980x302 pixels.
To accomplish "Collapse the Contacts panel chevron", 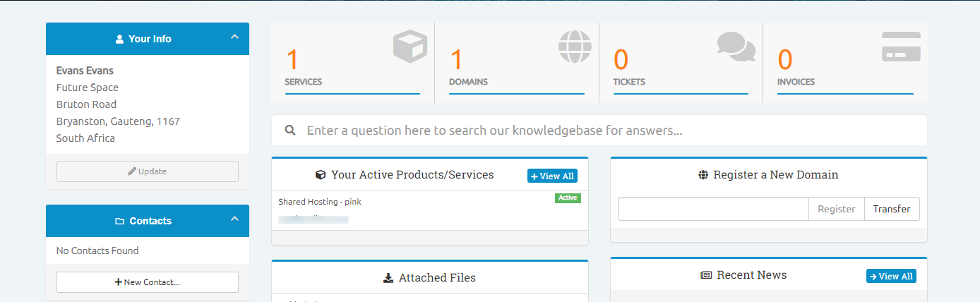I will [235, 219].
